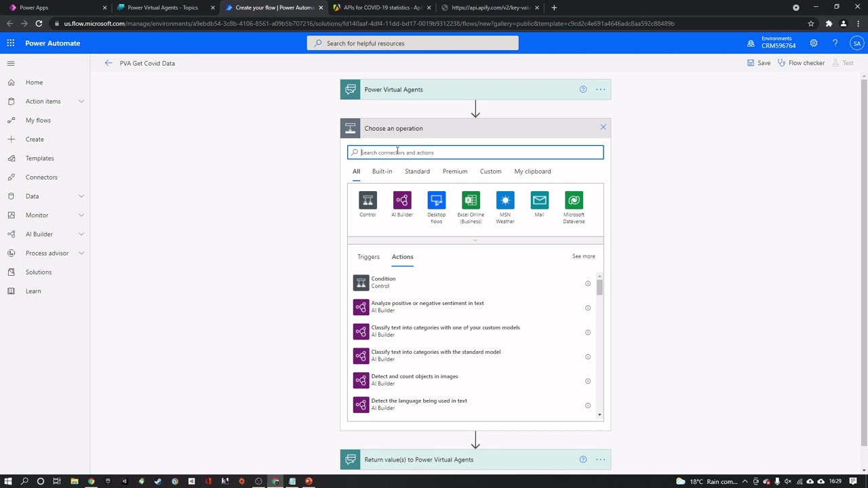Open Templates in sidebar
Screen dimensions: 868x488
(39, 158)
